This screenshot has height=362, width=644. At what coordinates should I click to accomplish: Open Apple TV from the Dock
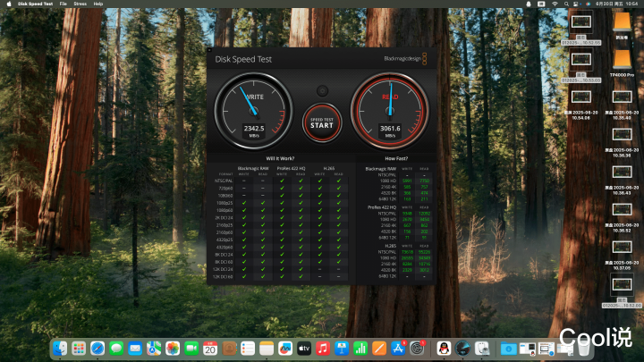(x=304, y=349)
